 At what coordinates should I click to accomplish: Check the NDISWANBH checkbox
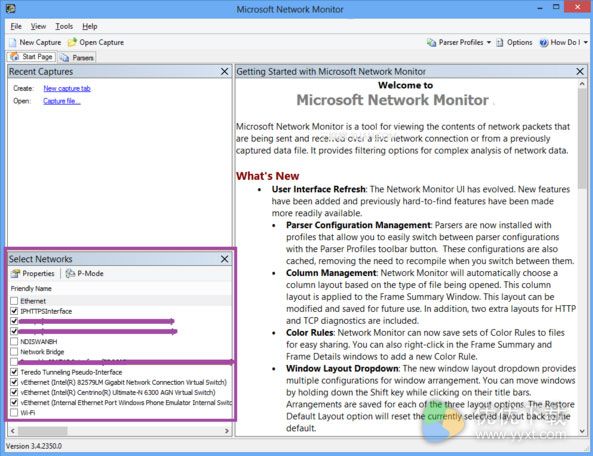pyautogui.click(x=14, y=341)
